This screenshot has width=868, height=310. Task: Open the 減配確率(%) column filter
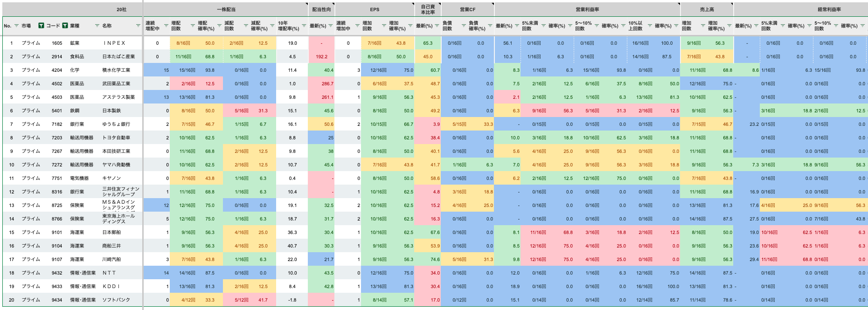coord(272,26)
